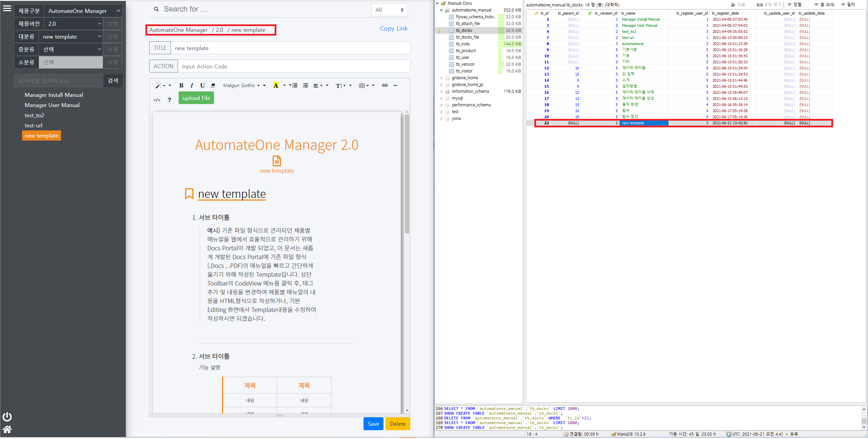Open the hamburger menu icon
Image resolution: width=868 pixels, height=439 pixels.
pyautogui.click(x=7, y=9)
